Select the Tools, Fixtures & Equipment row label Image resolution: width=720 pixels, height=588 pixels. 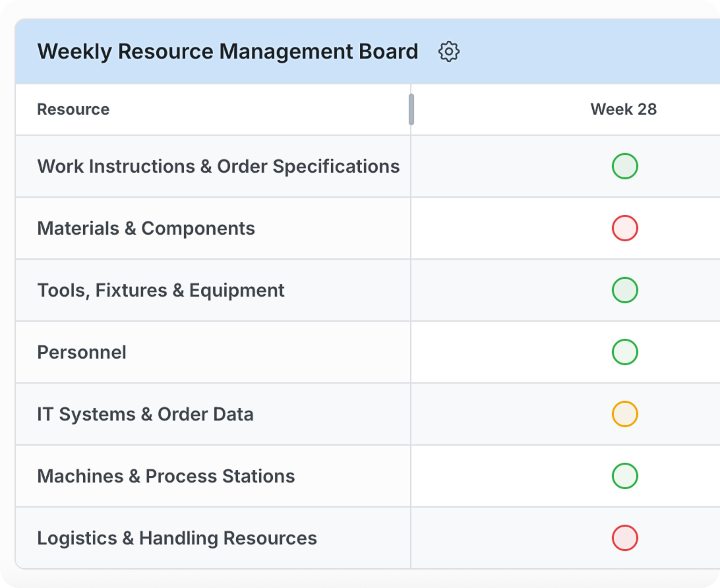[161, 290]
